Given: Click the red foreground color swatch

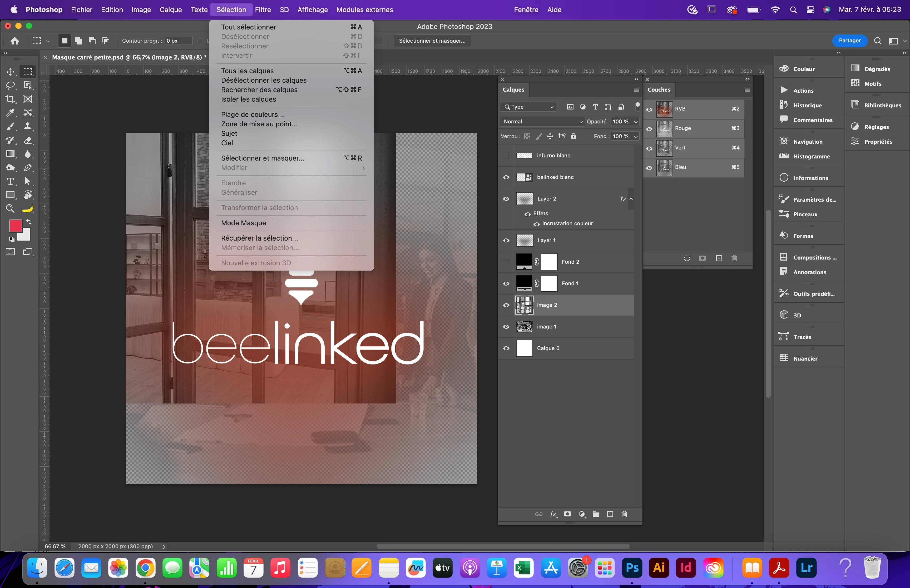Looking at the screenshot, I should point(15,226).
